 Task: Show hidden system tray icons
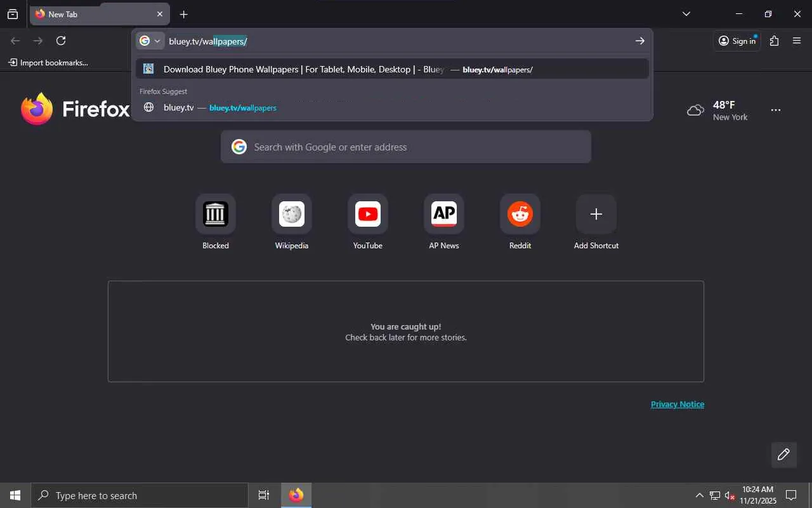(x=699, y=495)
